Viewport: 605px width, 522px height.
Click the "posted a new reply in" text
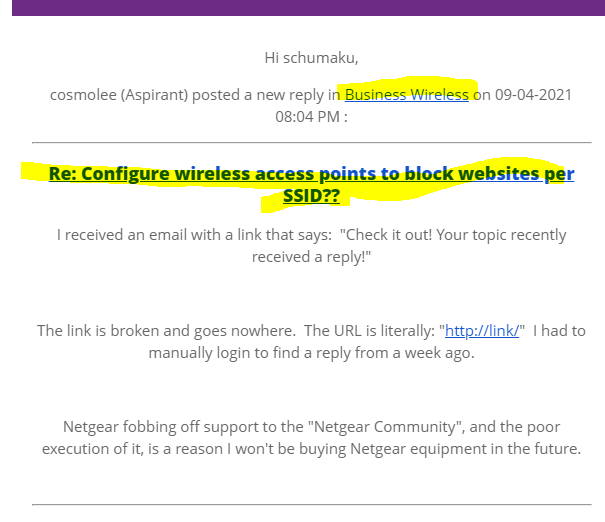pos(266,95)
